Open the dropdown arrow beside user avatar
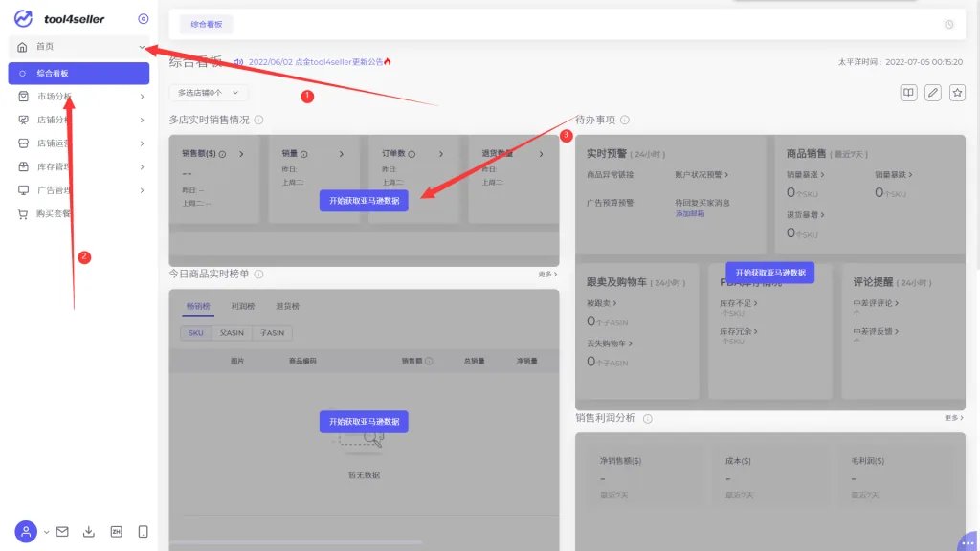980x551 pixels. tap(46, 532)
